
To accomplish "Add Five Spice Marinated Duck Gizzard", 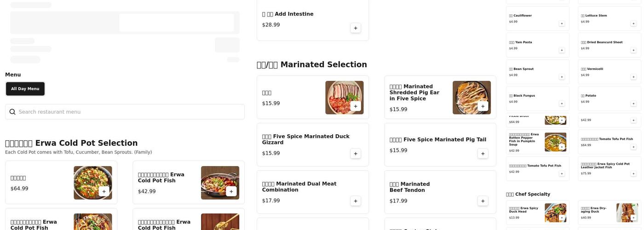I will tap(355, 154).
